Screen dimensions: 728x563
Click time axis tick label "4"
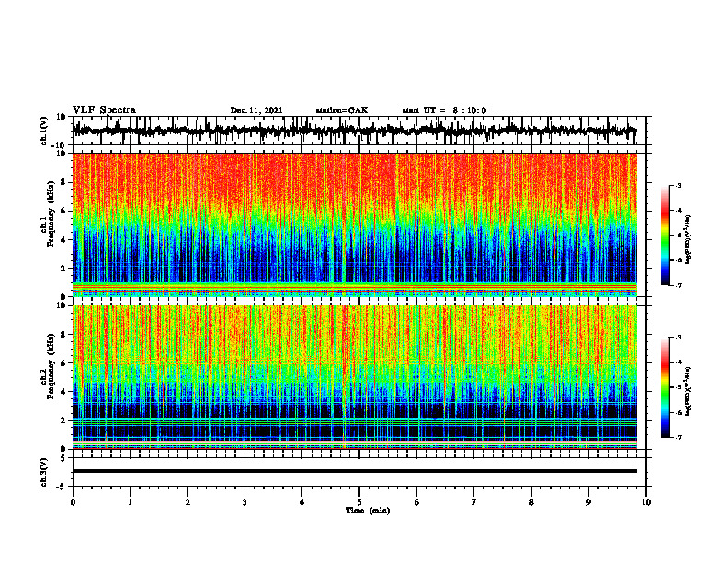(302, 502)
